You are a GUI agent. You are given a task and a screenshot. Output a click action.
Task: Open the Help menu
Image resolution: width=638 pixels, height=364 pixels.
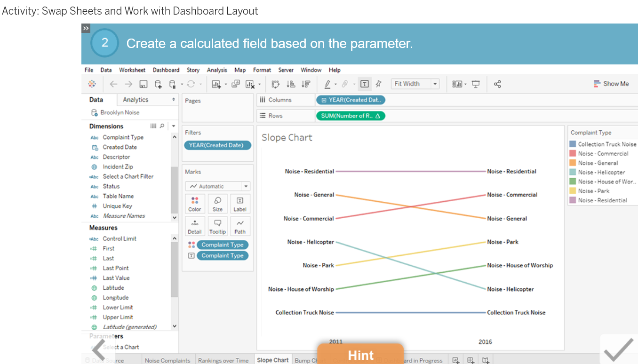tap(335, 70)
